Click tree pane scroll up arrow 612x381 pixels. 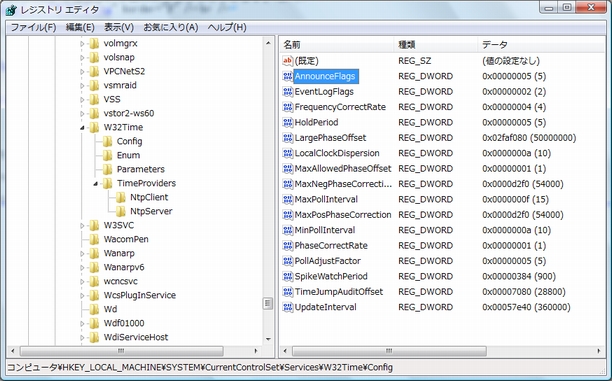(268, 43)
